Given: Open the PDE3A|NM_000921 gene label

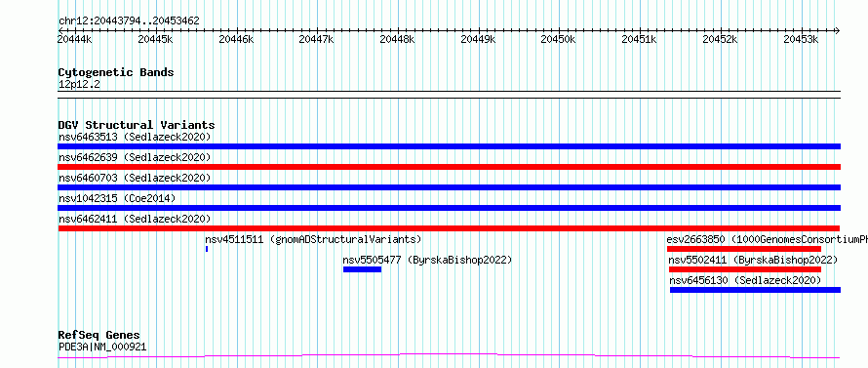Looking at the screenshot, I should pos(102,348).
